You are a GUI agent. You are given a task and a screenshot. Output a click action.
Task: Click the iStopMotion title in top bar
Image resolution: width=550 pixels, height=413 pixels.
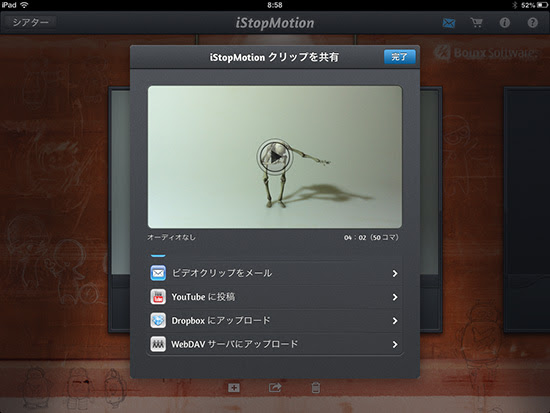275,23
